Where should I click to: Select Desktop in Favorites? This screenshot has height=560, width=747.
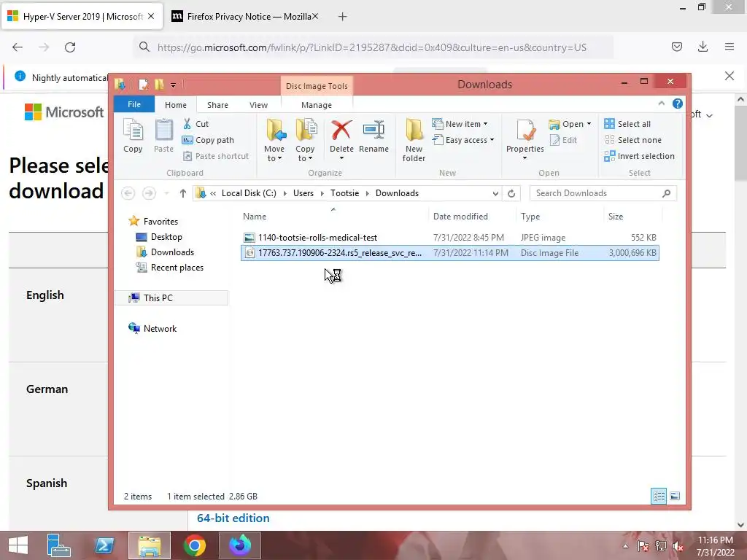166,237
